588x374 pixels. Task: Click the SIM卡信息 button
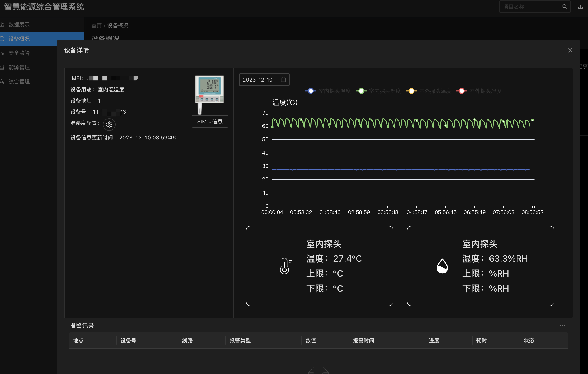coord(210,121)
